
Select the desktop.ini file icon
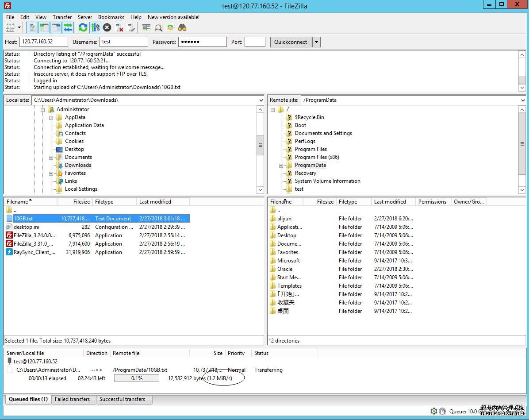click(x=9, y=227)
